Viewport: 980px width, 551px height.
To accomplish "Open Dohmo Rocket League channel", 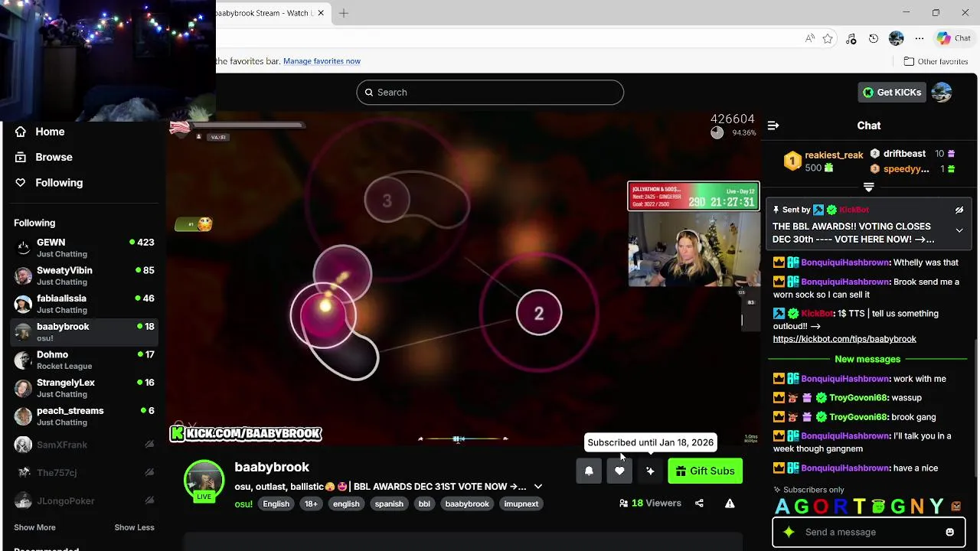I will [x=84, y=360].
